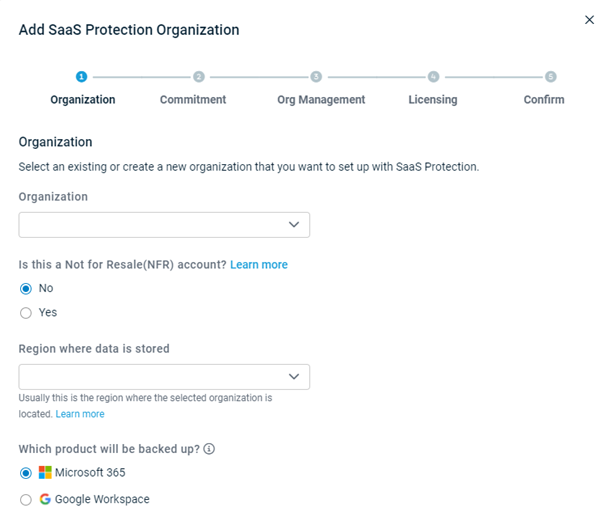The width and height of the screenshot is (599, 529).
Task: Click the step 3 Org Management circle icon
Action: 316,77
